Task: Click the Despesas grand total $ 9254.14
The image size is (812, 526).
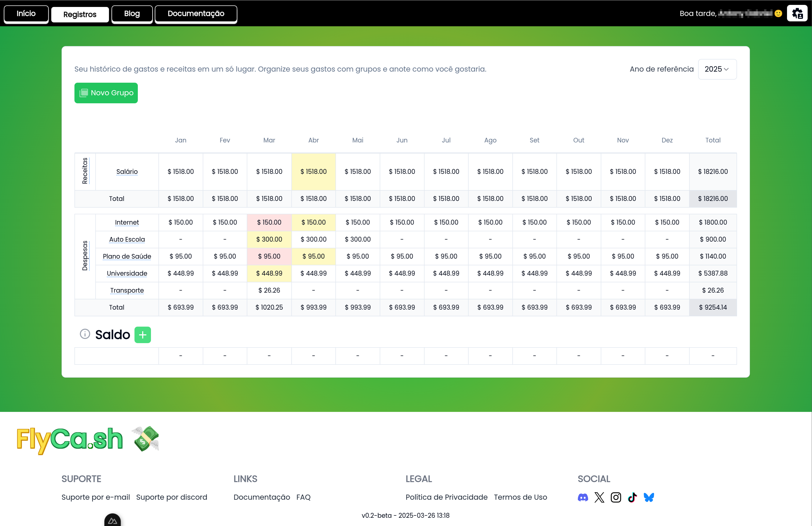Action: click(x=713, y=307)
